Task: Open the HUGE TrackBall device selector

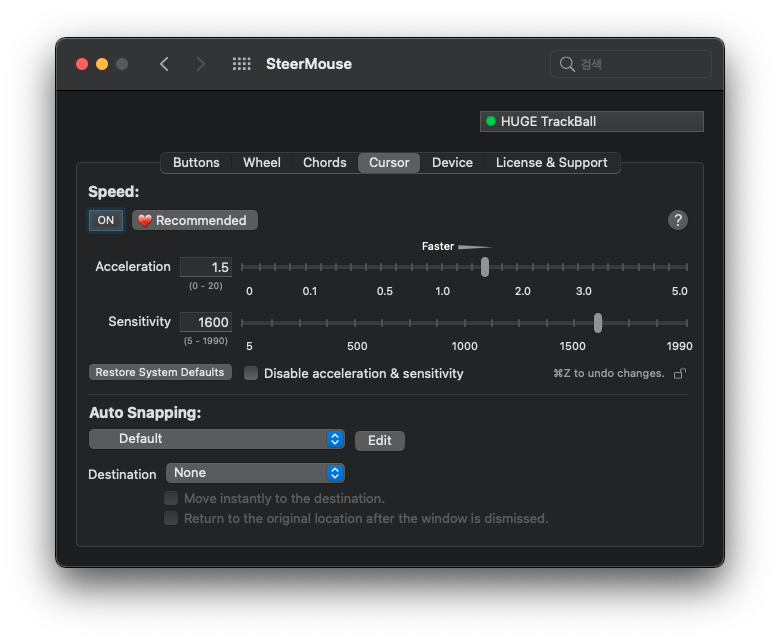Action: [591, 121]
